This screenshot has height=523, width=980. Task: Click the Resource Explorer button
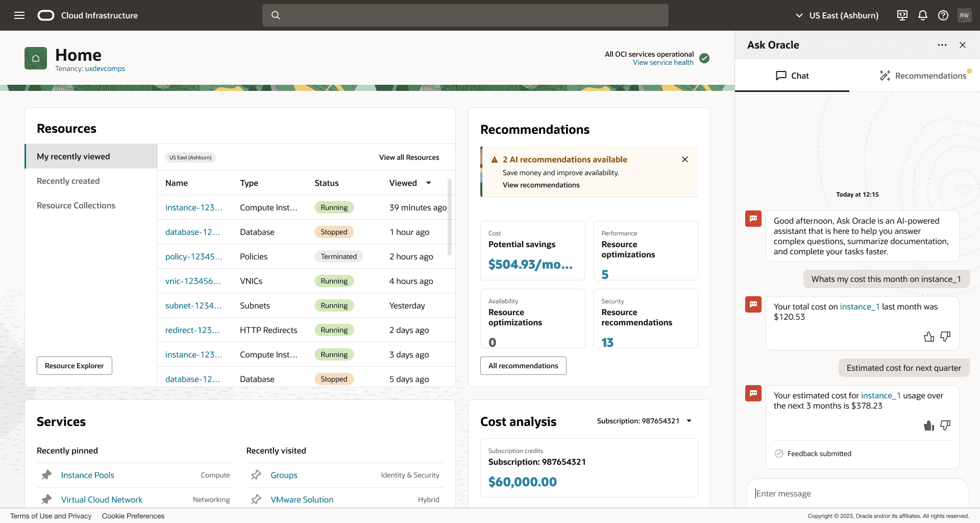coord(75,366)
